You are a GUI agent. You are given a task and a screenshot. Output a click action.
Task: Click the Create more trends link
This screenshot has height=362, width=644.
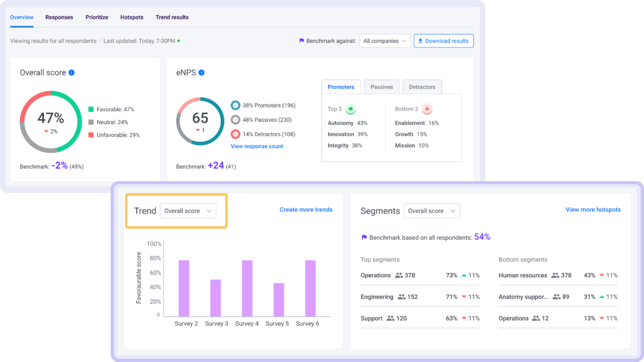306,209
